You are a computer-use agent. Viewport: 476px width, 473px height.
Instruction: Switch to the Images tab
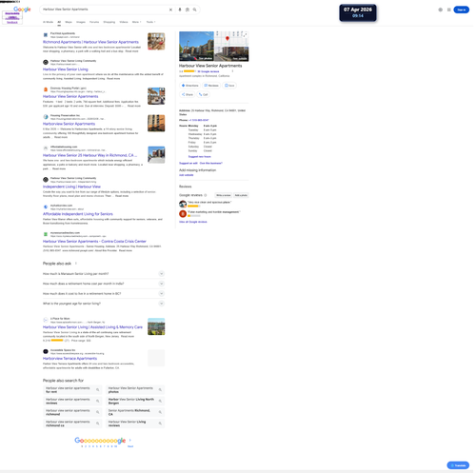[81, 22]
